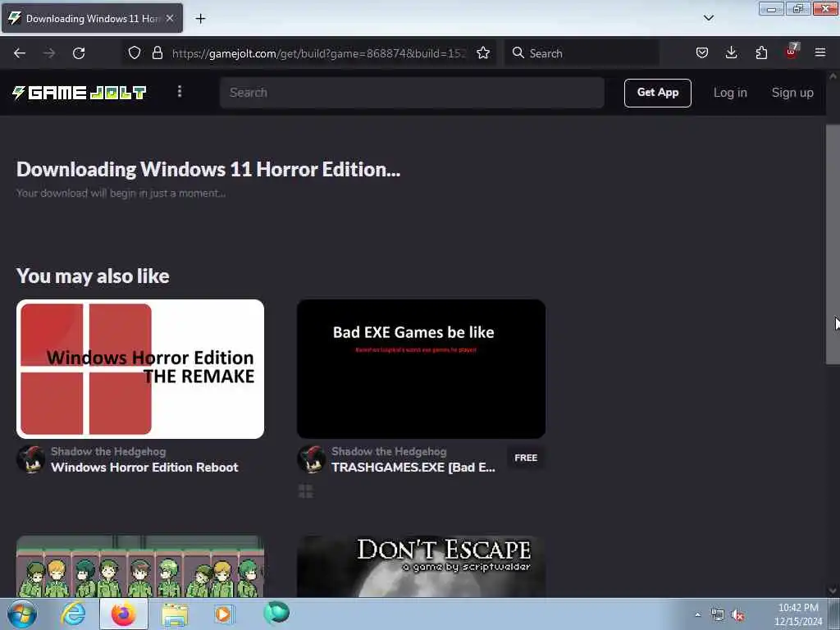This screenshot has height=630, width=840.
Task: Select the Downloading Windows 11 Horror tab
Action: 92,18
